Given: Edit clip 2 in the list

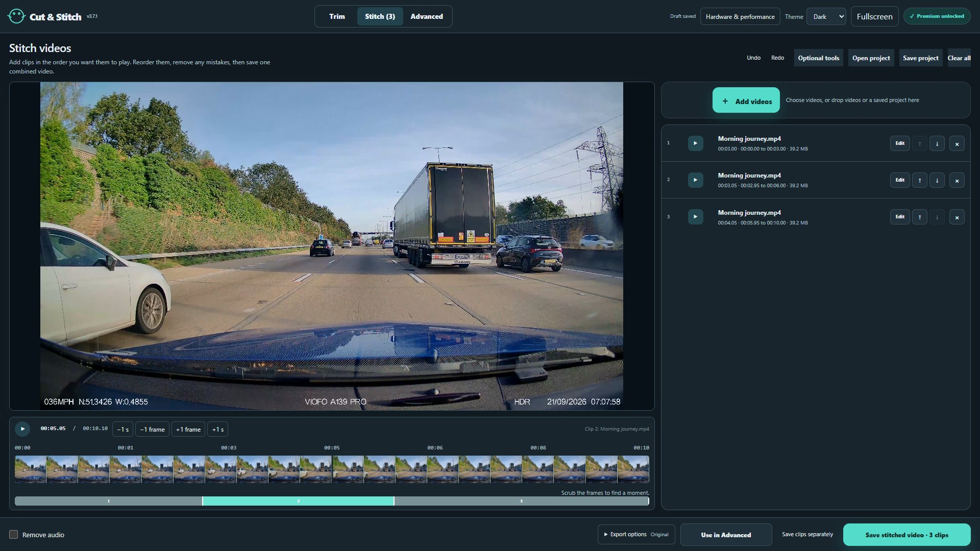Looking at the screenshot, I should pos(900,180).
